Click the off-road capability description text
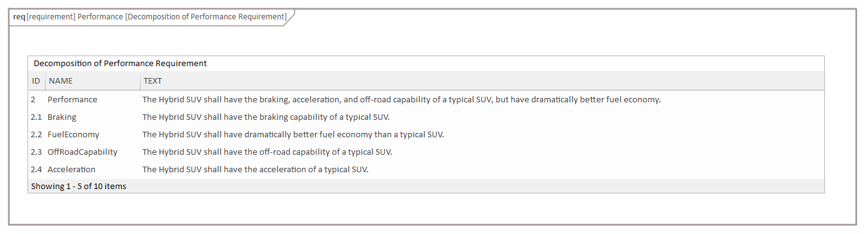This screenshot has width=868, height=234. click(x=267, y=152)
